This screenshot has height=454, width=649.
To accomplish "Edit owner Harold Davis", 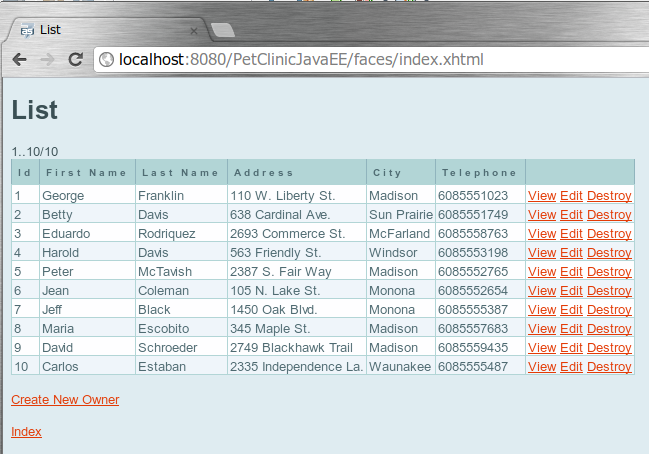I will [x=571, y=253].
